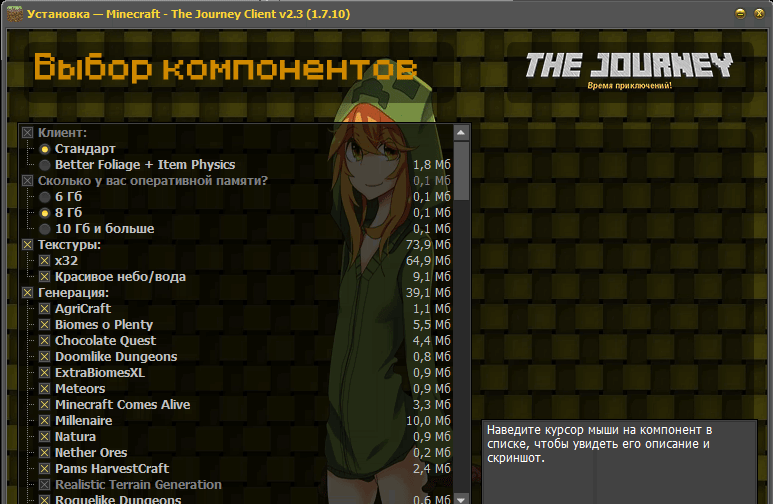The height and width of the screenshot is (504, 773).
Task: Uncheck the Biomes o Plenty checkbox
Action: pos(45,325)
